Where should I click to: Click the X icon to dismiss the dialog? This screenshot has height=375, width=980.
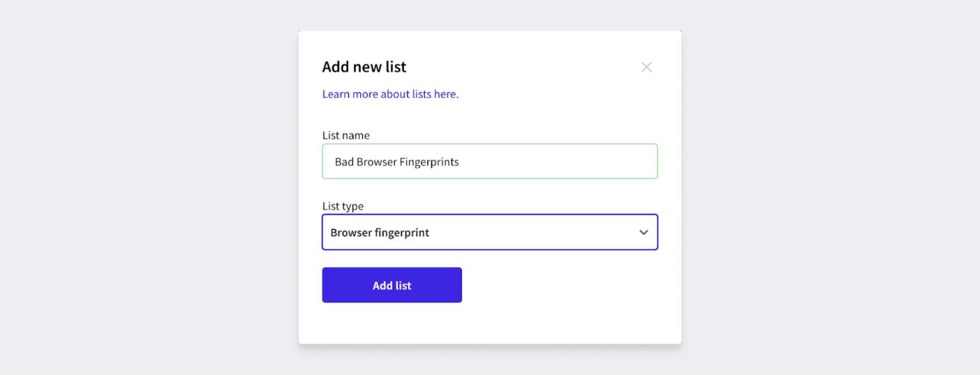point(646,66)
